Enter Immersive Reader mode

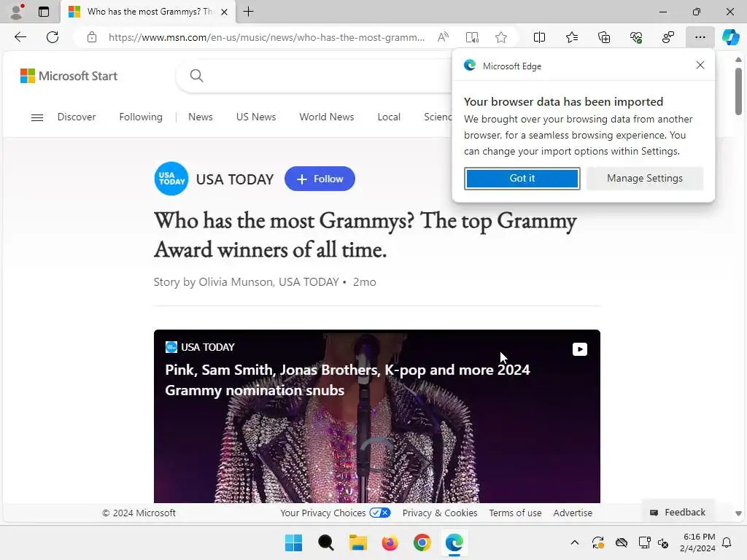coord(472,37)
